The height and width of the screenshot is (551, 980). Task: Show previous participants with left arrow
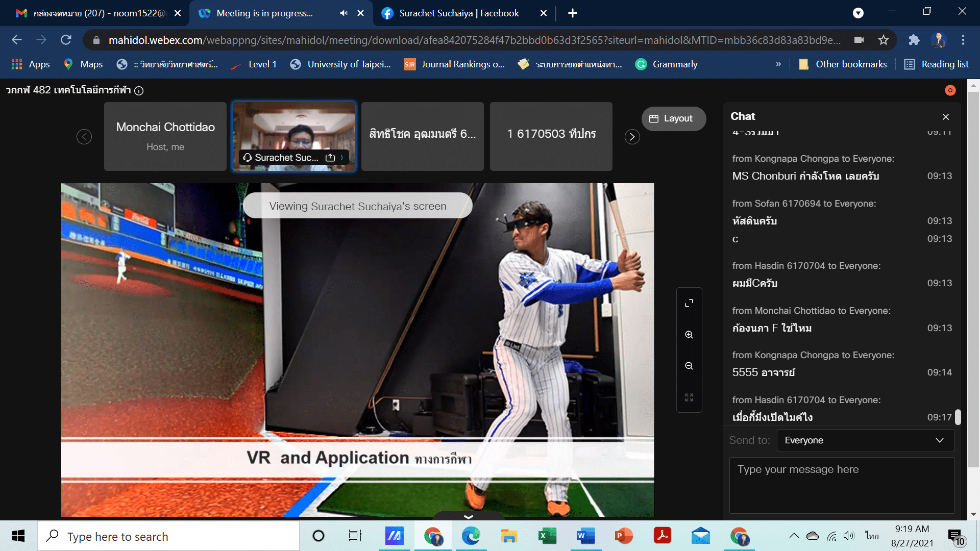(x=84, y=137)
